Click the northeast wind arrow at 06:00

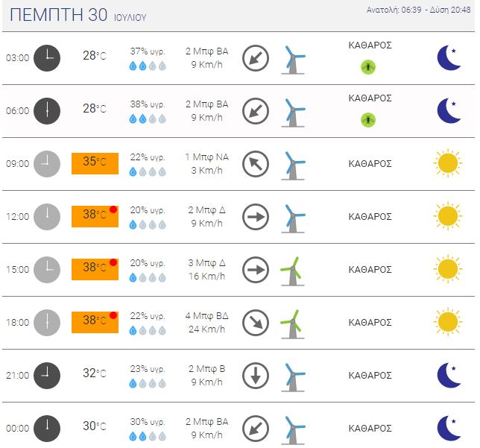pyautogui.click(x=256, y=111)
